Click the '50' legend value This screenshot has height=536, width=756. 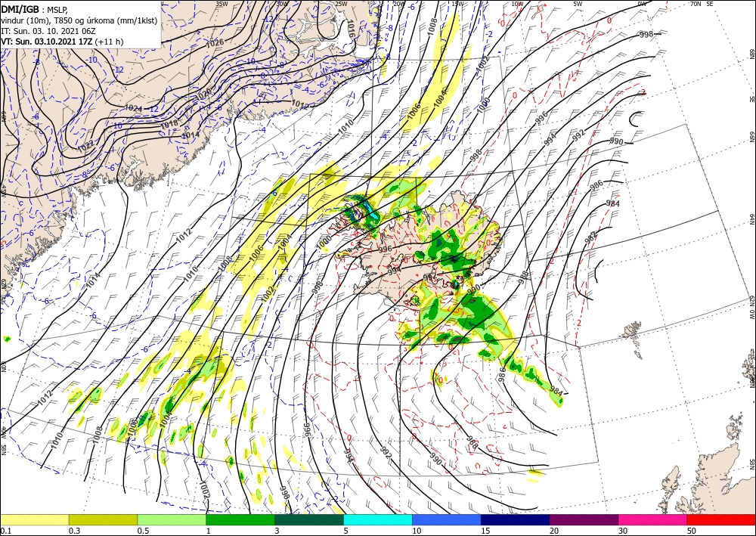pos(692,531)
